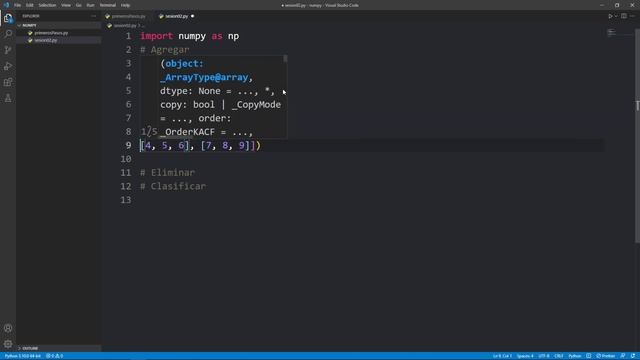The image size is (640, 360).
Task: Place cursor in the '# Agregar' comment
Action: coord(165,50)
